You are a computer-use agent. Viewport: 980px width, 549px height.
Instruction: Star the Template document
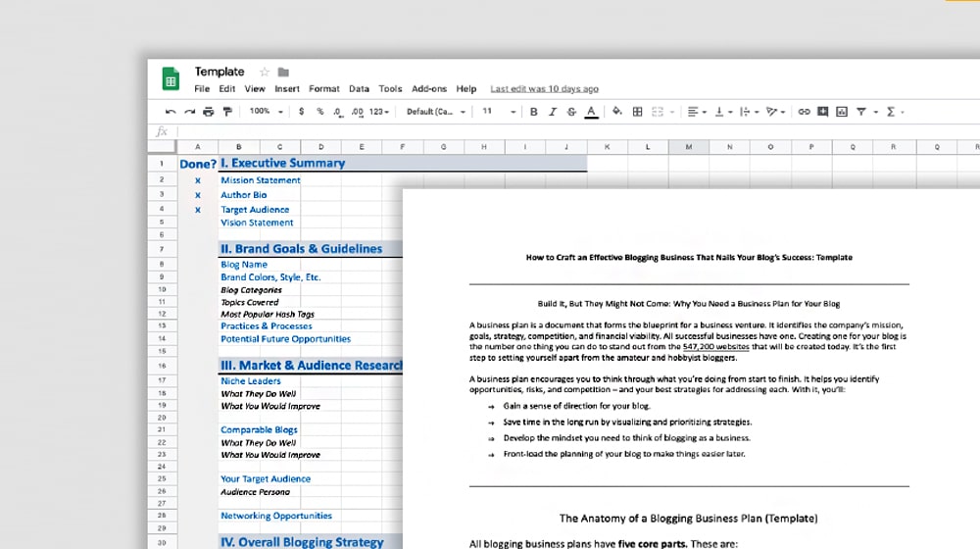[x=264, y=73]
